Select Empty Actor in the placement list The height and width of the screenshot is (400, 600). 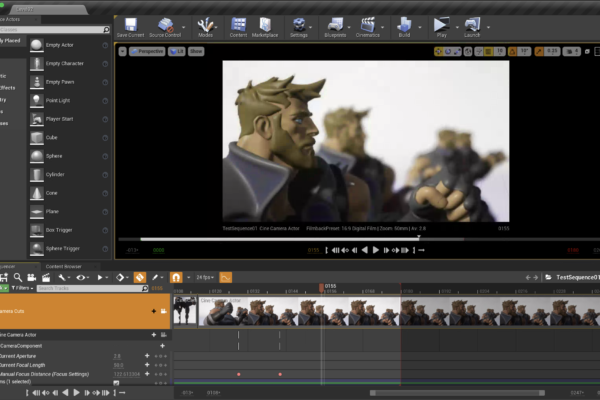click(70, 45)
